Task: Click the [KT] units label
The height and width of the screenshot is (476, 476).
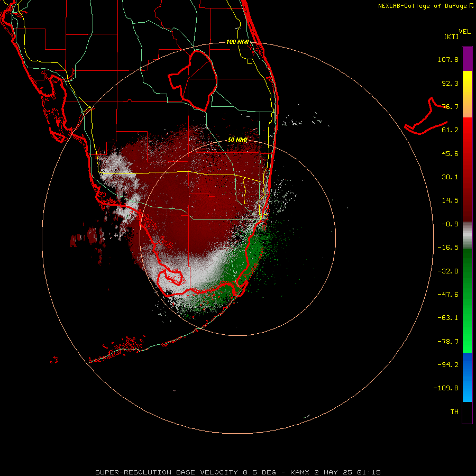Action: coord(452,36)
